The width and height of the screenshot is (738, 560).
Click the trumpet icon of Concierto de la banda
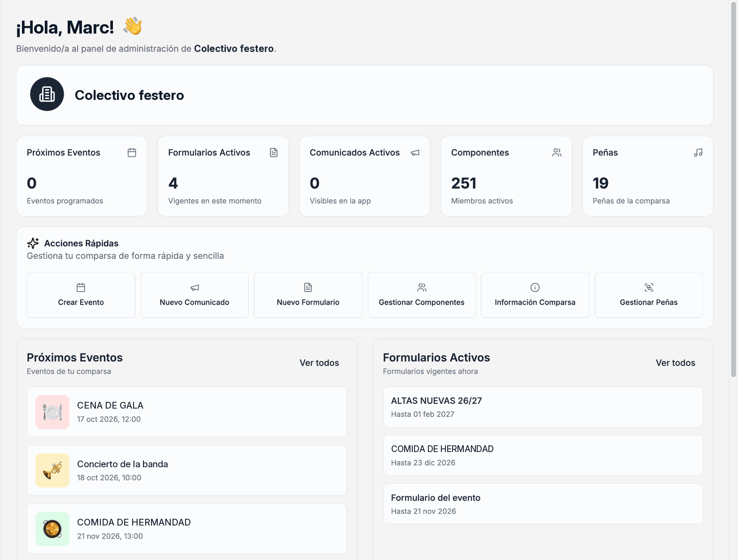point(52,470)
